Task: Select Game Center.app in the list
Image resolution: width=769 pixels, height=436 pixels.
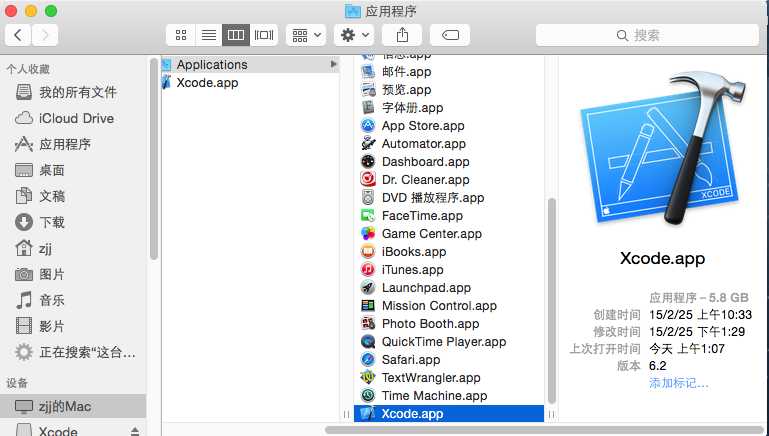Action: pos(449,233)
